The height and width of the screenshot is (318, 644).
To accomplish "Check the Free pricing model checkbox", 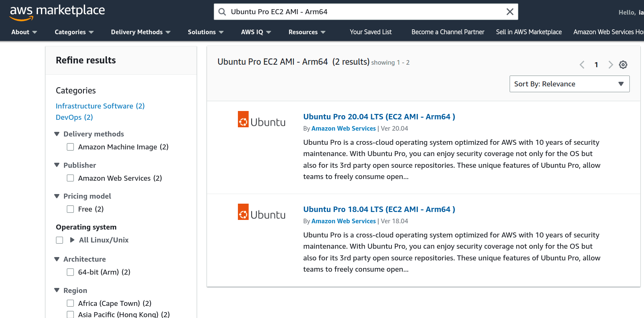I will tap(71, 209).
